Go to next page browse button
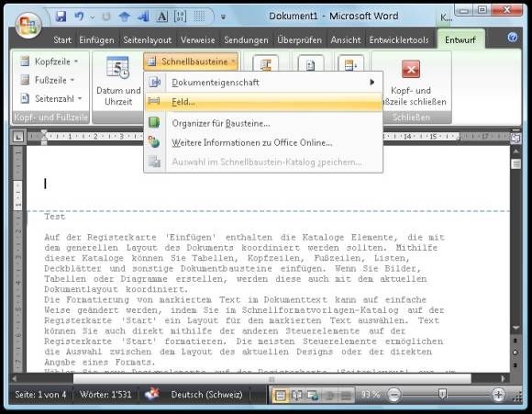 (x=515, y=365)
